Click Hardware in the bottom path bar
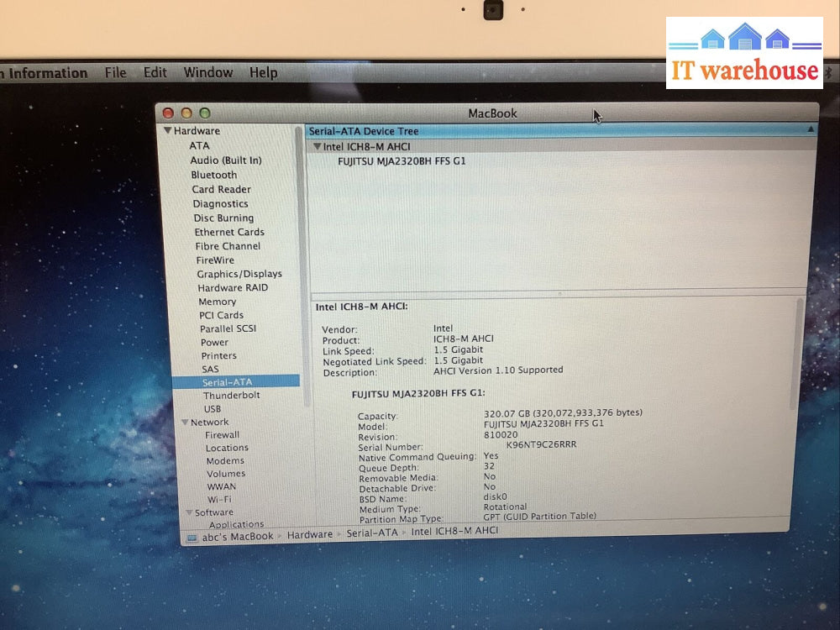The width and height of the screenshot is (840, 630). coord(310,535)
